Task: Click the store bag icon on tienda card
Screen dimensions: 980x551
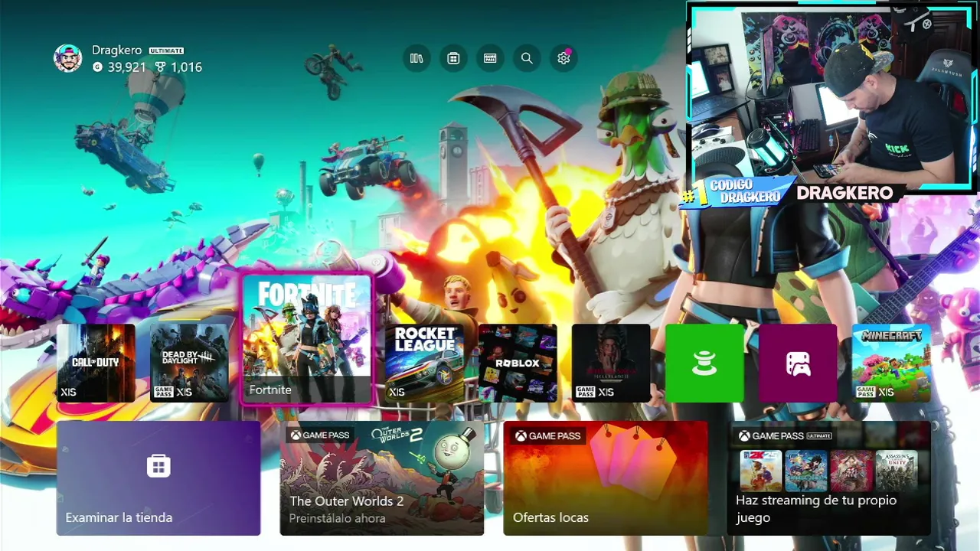Action: point(158,465)
